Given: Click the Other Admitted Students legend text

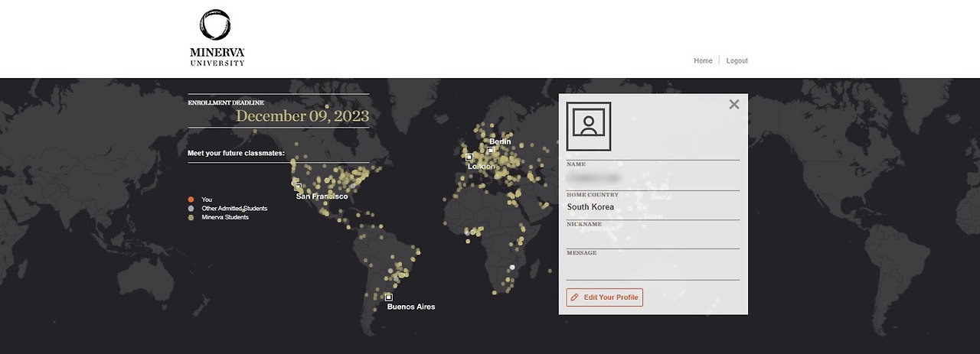Looking at the screenshot, I should pos(234,208).
